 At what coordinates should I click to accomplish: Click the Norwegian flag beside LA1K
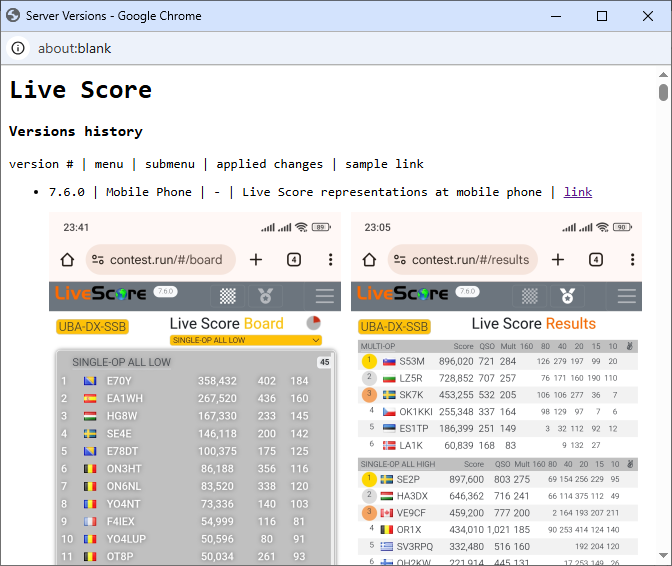[389, 445]
